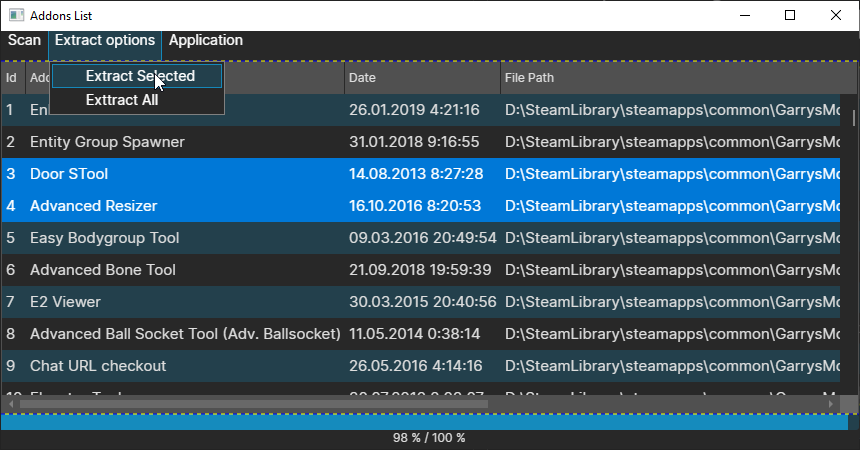Collapse the Extract options menu
Screen dimensions: 860x450
pyautogui.click(x=105, y=41)
